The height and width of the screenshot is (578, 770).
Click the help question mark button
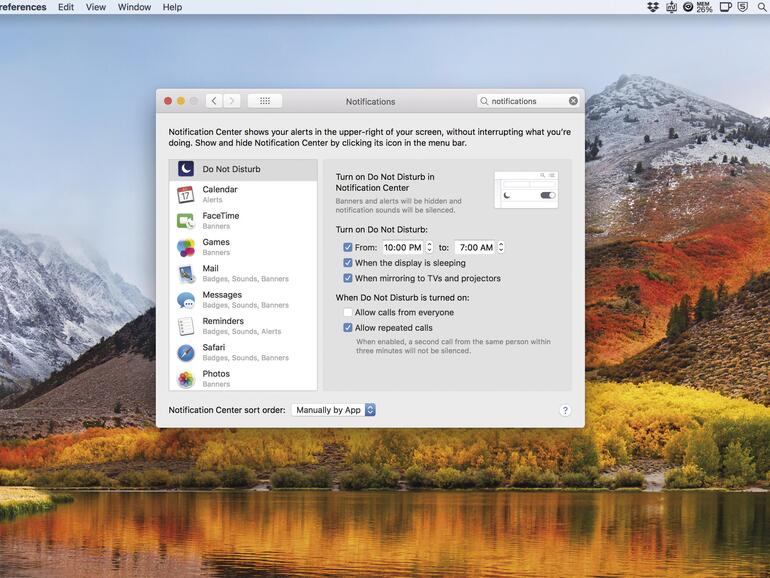[564, 410]
